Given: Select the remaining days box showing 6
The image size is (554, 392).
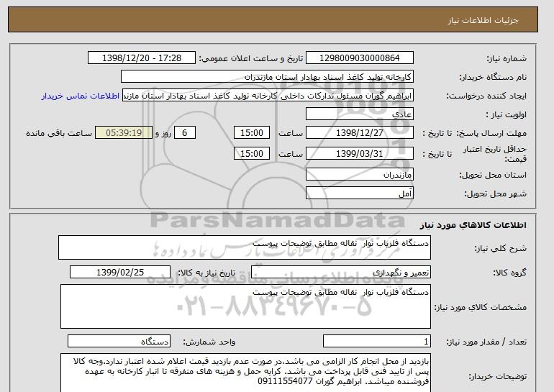Looking at the screenshot, I should point(185,133).
